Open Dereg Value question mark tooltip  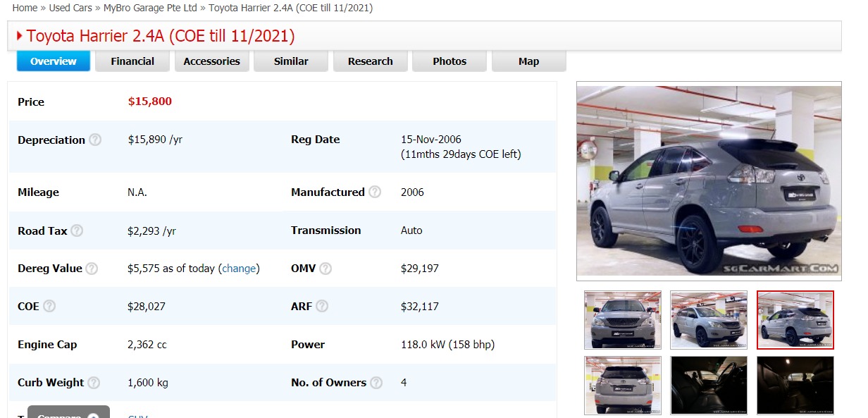[x=92, y=269]
